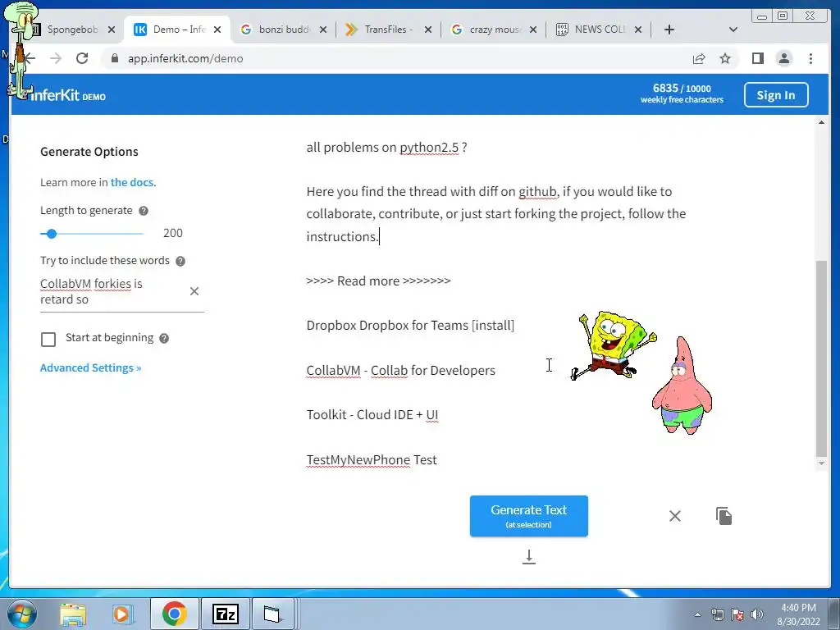Click the Generate Text button
The width and height of the screenshot is (840, 630).
point(529,516)
